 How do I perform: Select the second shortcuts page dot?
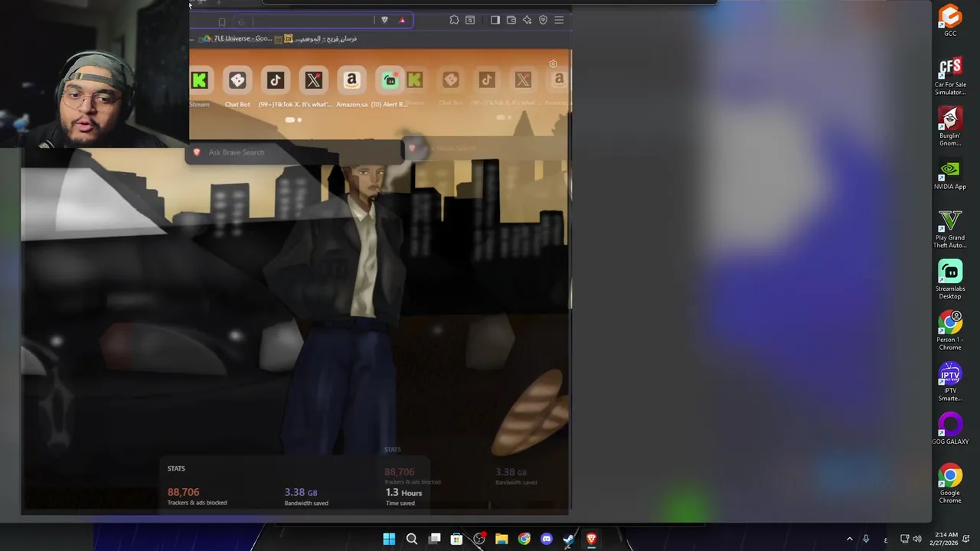click(x=299, y=119)
